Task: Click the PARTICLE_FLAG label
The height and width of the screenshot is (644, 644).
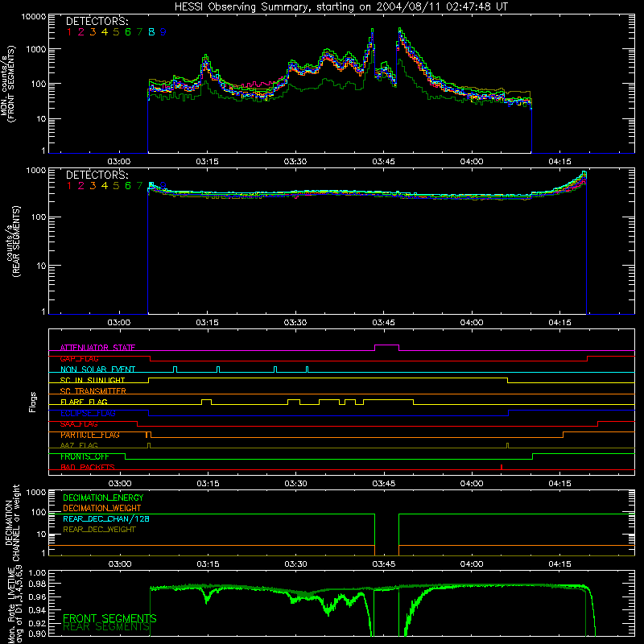Action: pyautogui.click(x=90, y=435)
